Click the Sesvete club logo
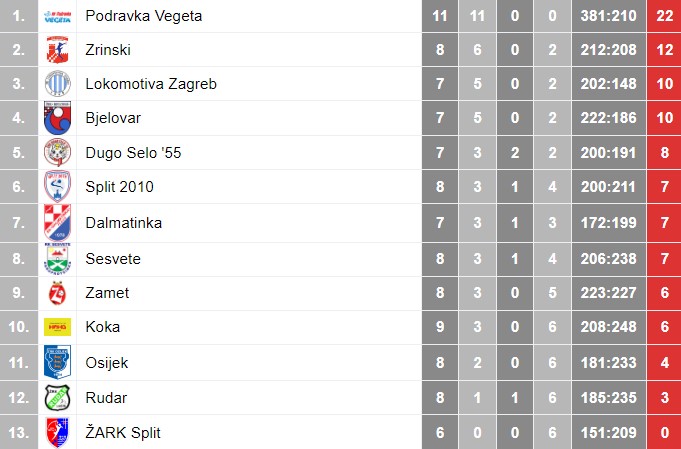This screenshot has width=681, height=449. pos(57,259)
